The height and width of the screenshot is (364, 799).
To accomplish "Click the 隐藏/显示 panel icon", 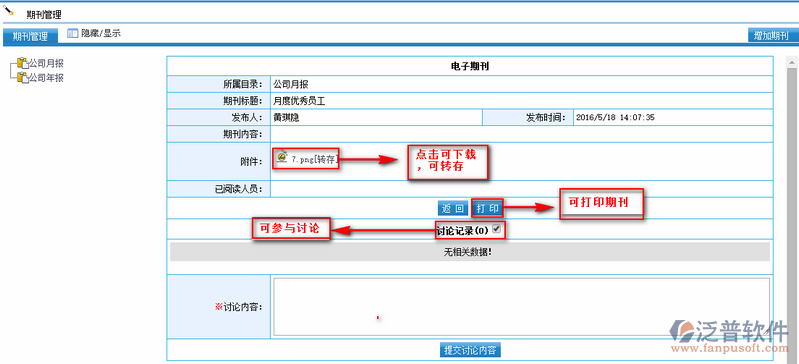I will click(x=72, y=34).
